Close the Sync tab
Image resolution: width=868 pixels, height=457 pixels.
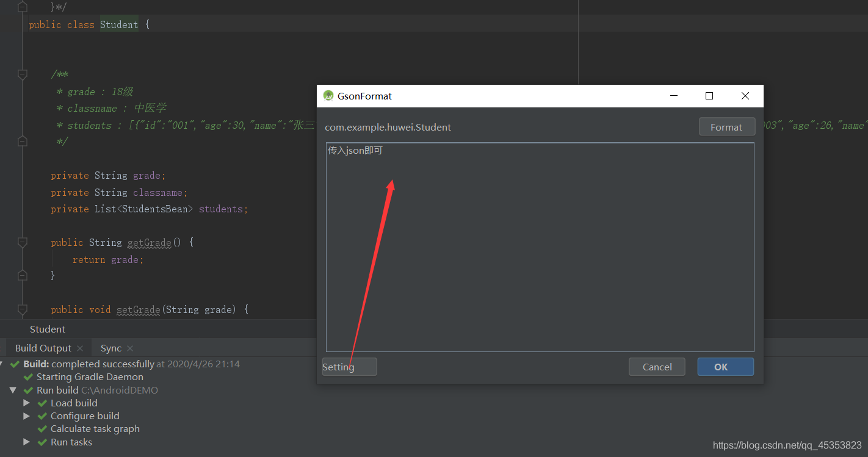(x=129, y=348)
